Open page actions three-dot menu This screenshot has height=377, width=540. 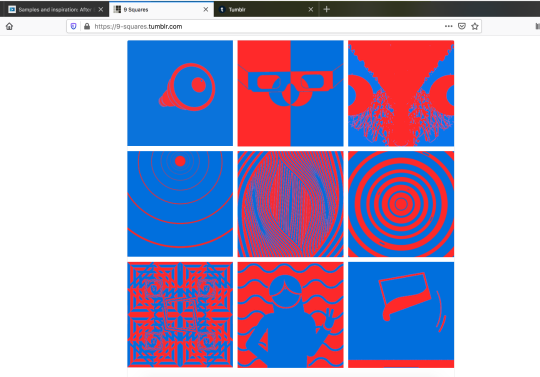click(x=448, y=26)
